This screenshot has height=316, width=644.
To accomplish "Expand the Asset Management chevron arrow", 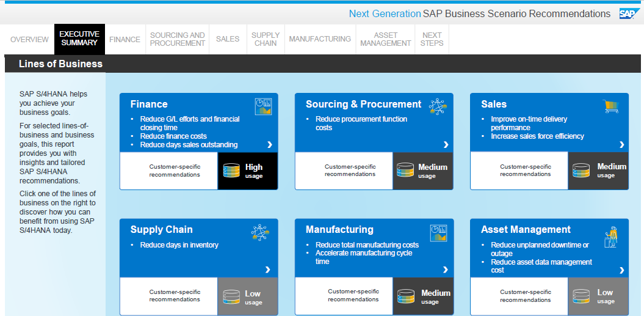I will [x=621, y=270].
